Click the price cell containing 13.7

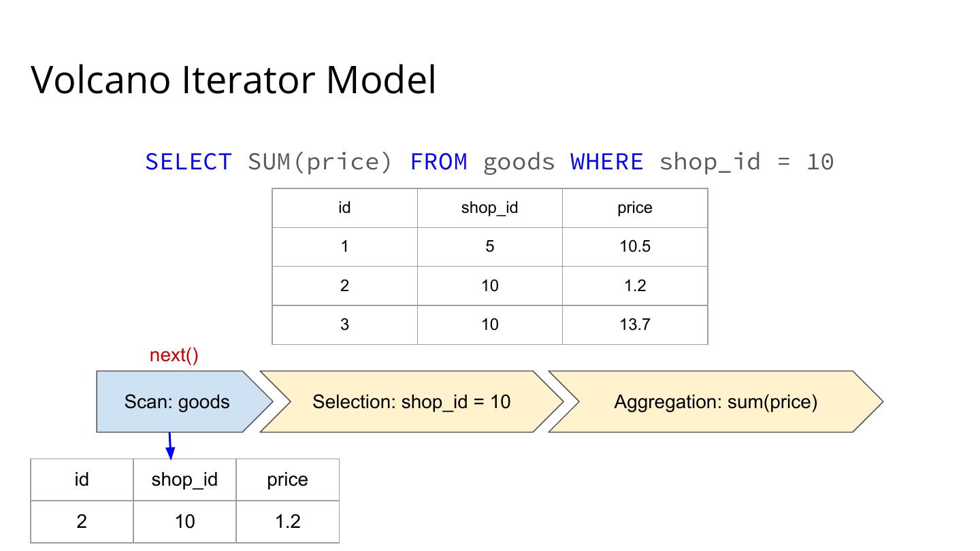[634, 324]
